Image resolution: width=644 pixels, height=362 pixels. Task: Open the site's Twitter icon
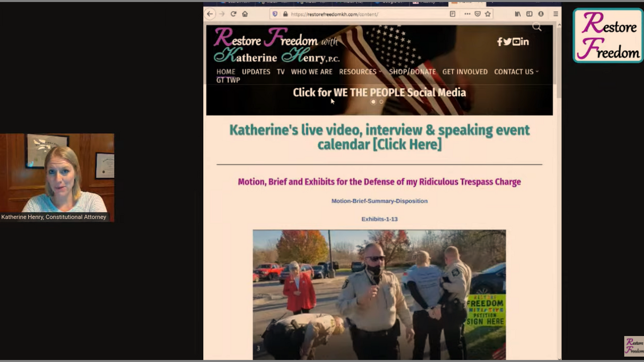508,42
